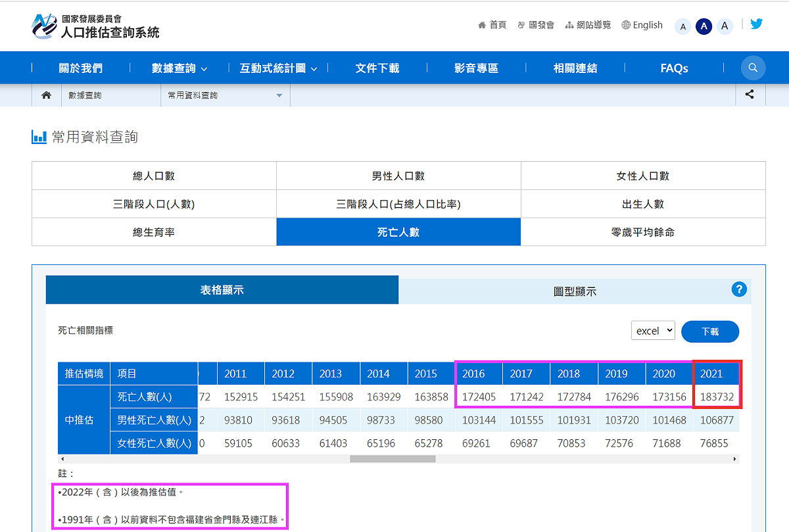
Task: Select the 女性人口數 category
Action: tap(643, 176)
